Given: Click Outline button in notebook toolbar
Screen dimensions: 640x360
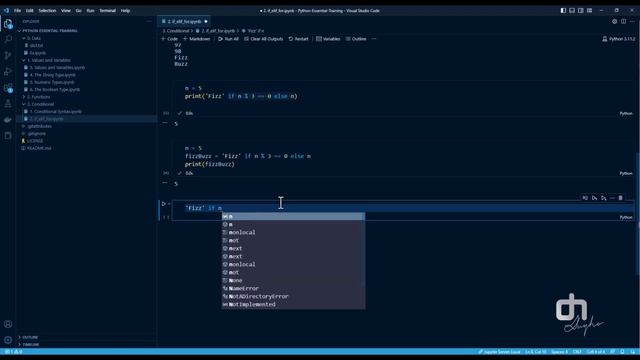Looking at the screenshot, I should (356, 39).
